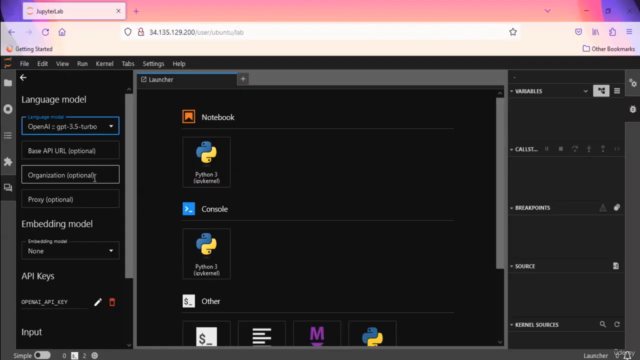The width and height of the screenshot is (640, 360).
Task: Collapse the SOURCE section
Action: click(512, 266)
